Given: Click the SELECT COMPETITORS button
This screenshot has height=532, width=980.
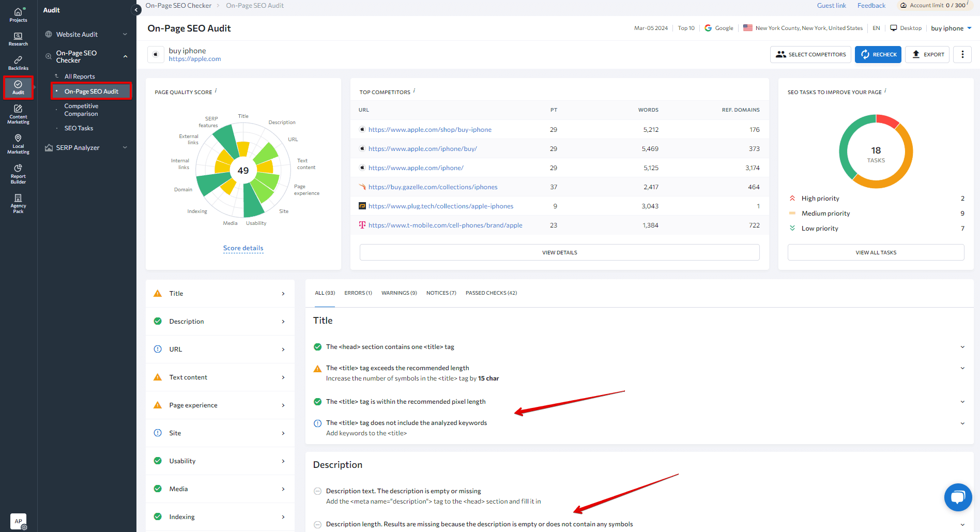Looking at the screenshot, I should tap(810, 54).
